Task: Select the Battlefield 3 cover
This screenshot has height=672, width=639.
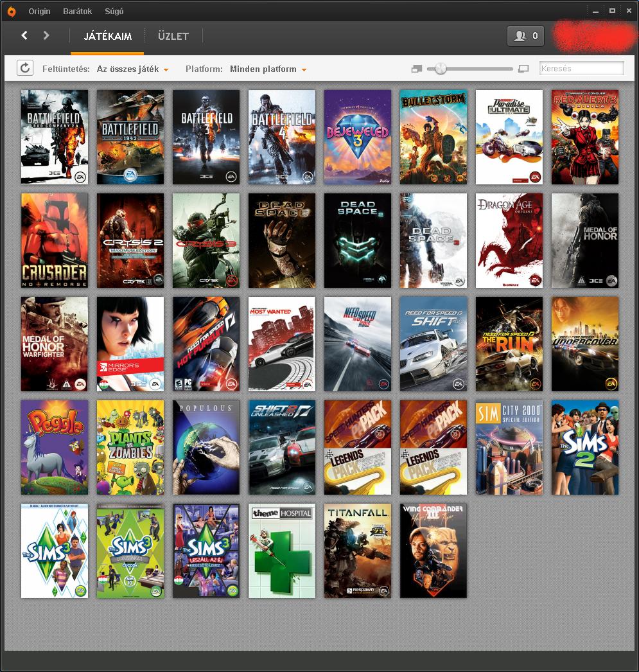Action: 206,137
